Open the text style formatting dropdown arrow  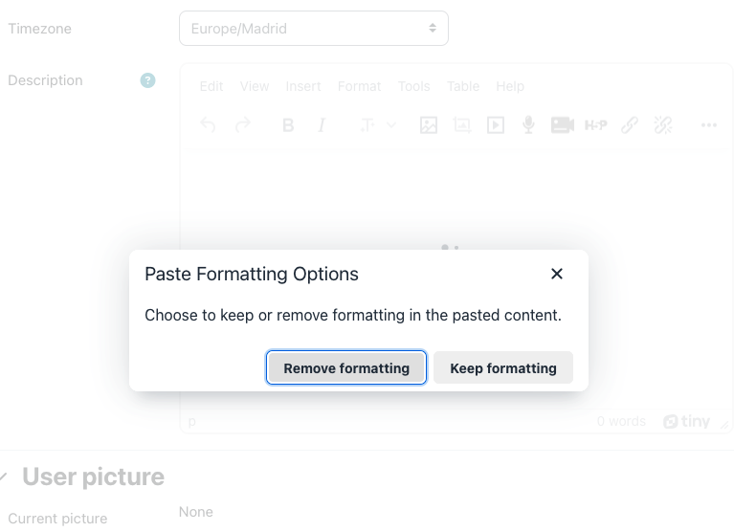pos(391,125)
